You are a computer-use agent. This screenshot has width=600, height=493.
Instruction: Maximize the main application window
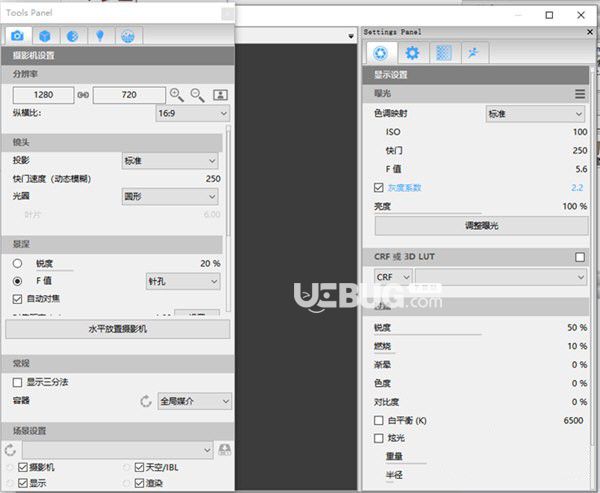coord(549,15)
